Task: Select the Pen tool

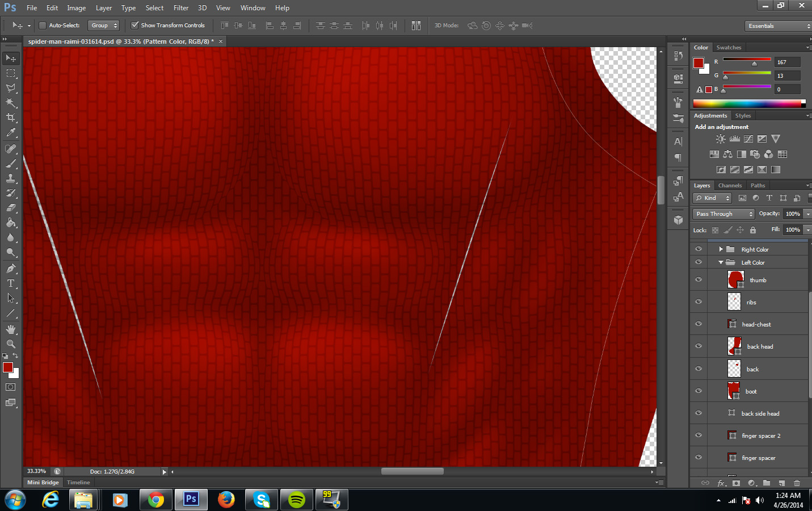Action: click(11, 269)
